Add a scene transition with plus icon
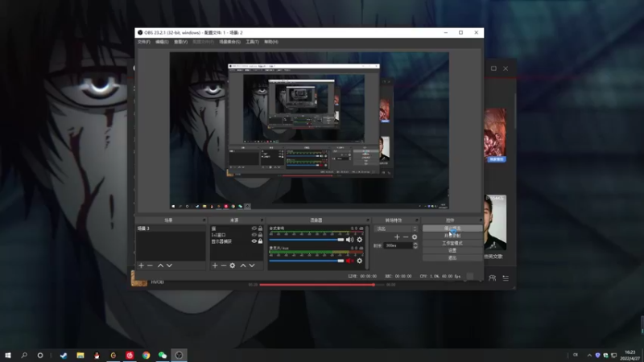 pos(397,237)
